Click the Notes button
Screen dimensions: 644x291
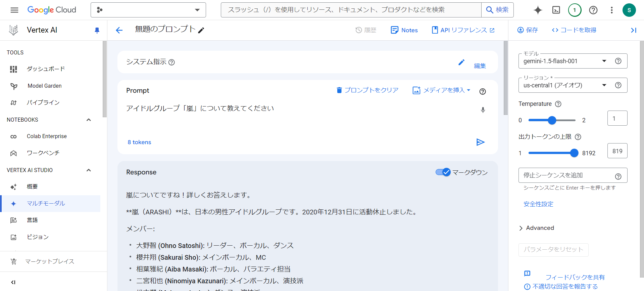tap(404, 30)
